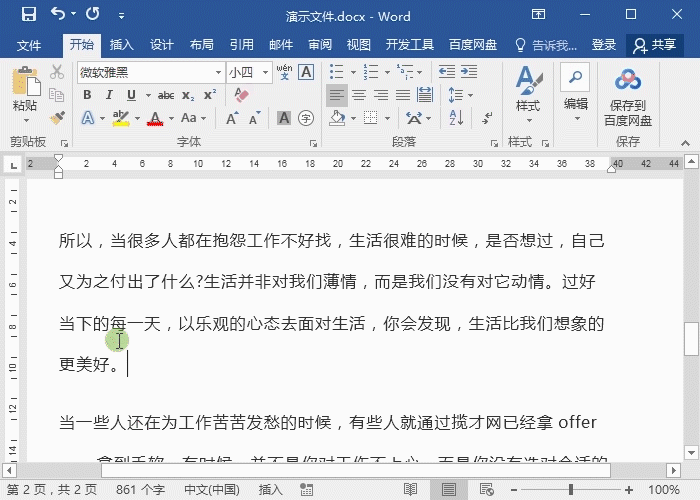Open Ribbon Display Options

pos(538,15)
